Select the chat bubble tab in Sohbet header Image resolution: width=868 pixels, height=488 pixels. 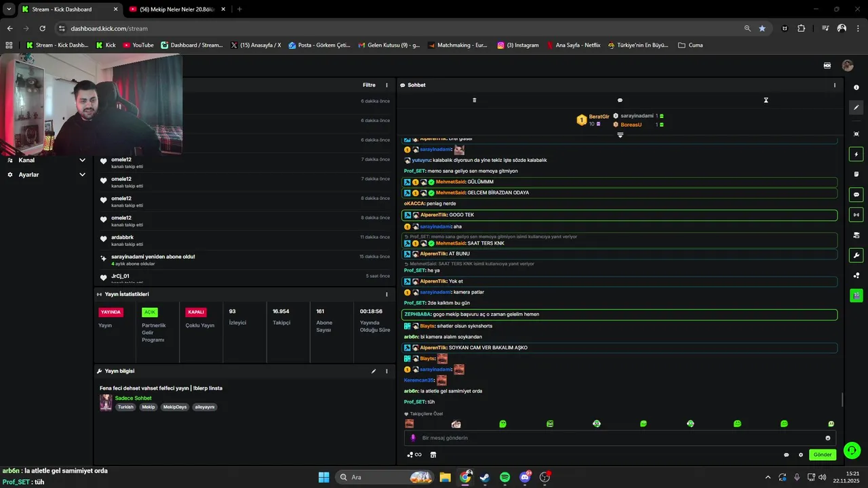pos(620,100)
